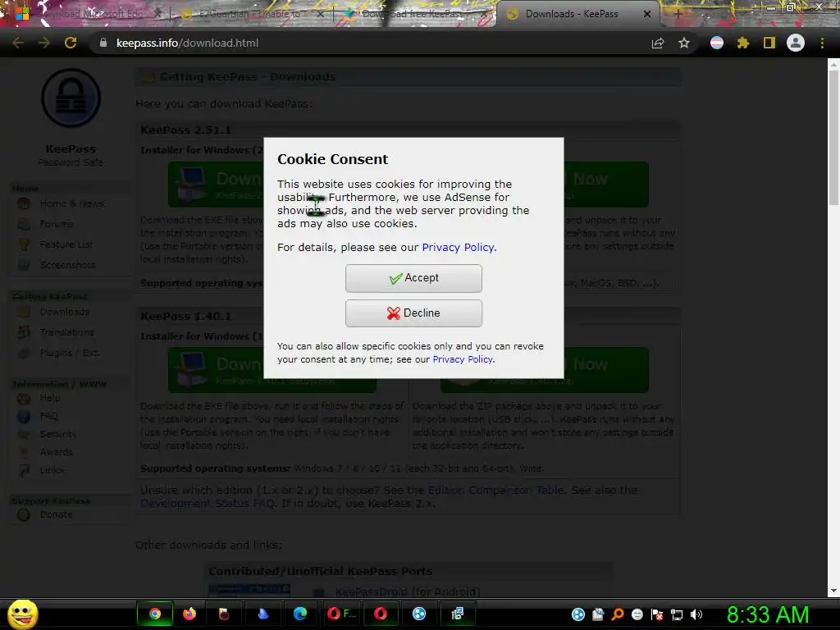Accept cookies in the consent dialog
The height and width of the screenshot is (630, 840).
pos(413,278)
